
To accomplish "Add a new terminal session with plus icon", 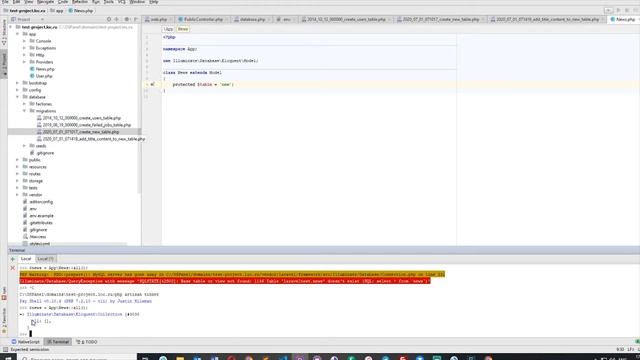I will (x=13, y=259).
